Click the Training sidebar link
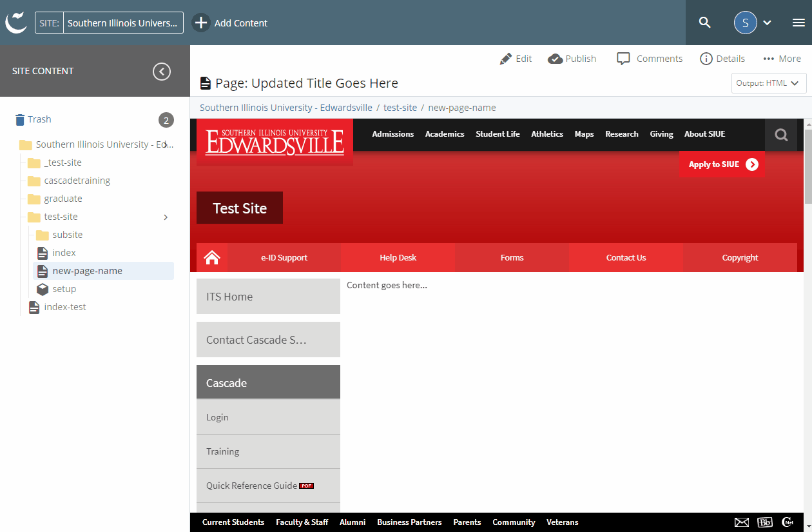Image resolution: width=812 pixels, height=532 pixels. [268, 451]
